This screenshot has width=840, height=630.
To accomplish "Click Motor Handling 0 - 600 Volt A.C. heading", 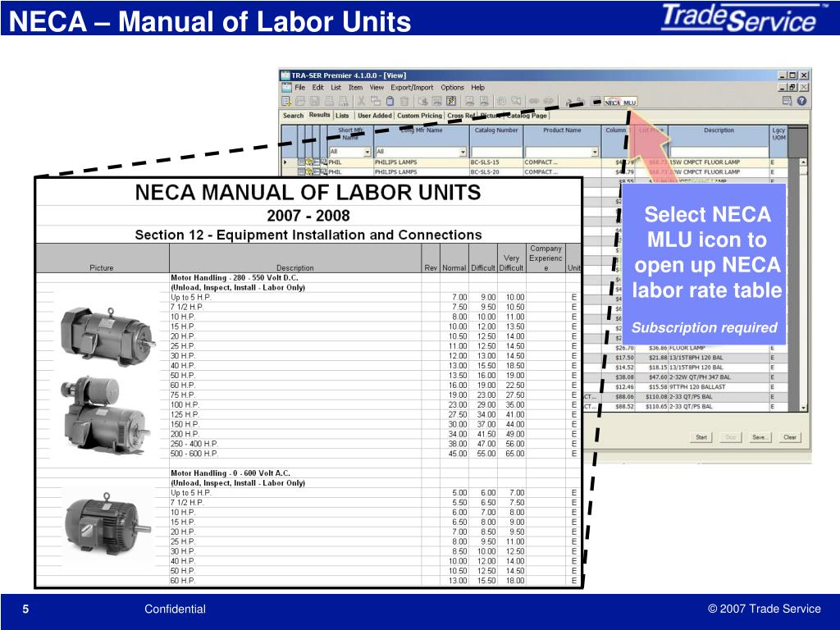I will point(231,473).
